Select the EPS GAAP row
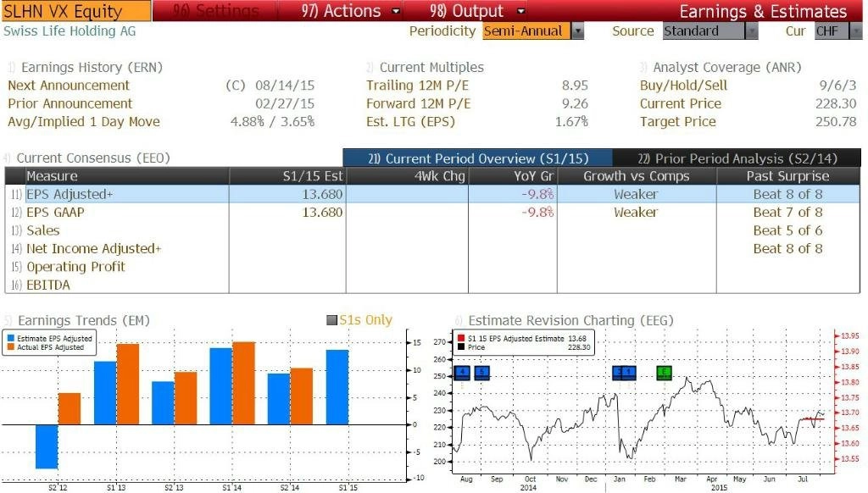 (x=432, y=213)
